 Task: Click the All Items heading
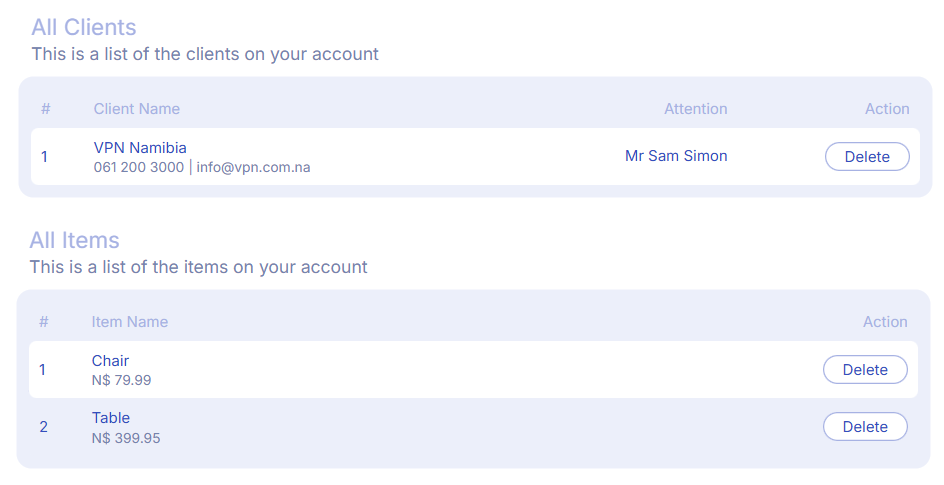click(74, 240)
